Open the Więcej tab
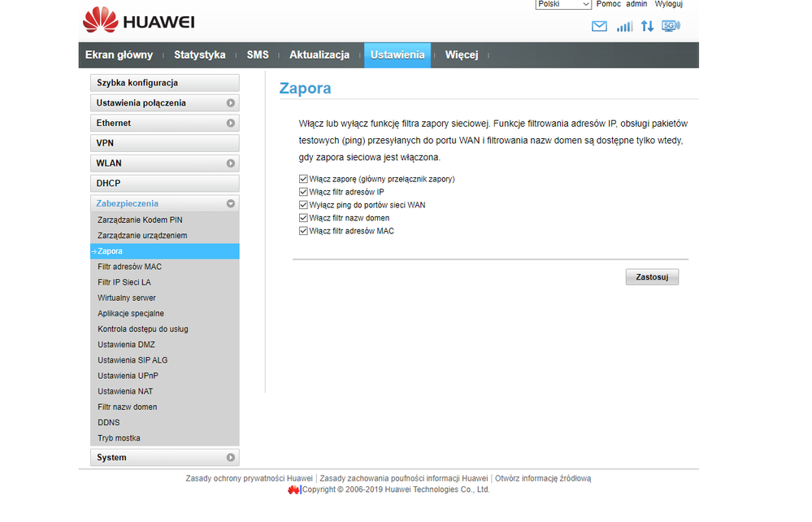Image resolution: width=812 pixels, height=522 pixels. click(462, 55)
